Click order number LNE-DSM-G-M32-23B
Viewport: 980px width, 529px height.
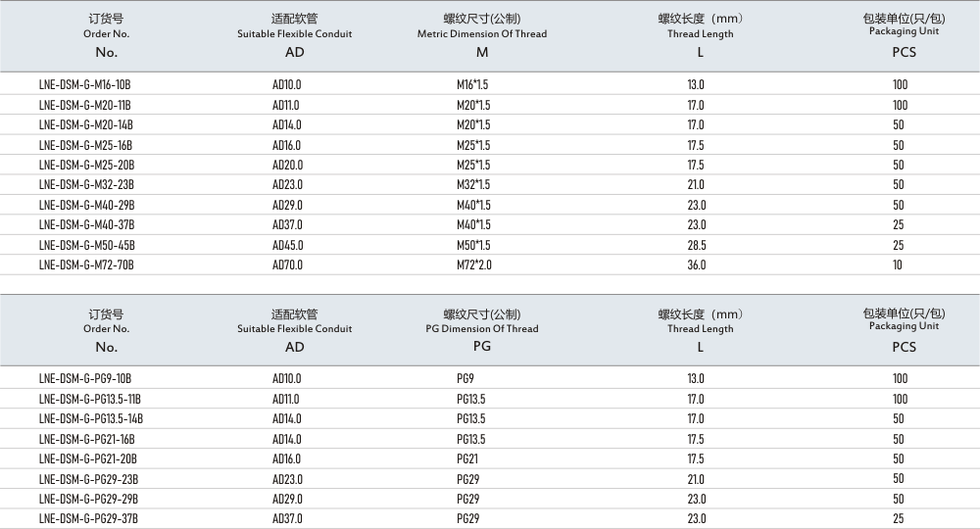(x=85, y=185)
